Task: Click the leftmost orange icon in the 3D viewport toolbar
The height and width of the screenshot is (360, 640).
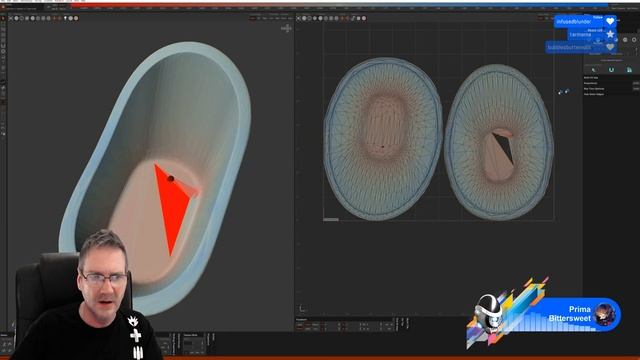Action: click(x=54, y=18)
